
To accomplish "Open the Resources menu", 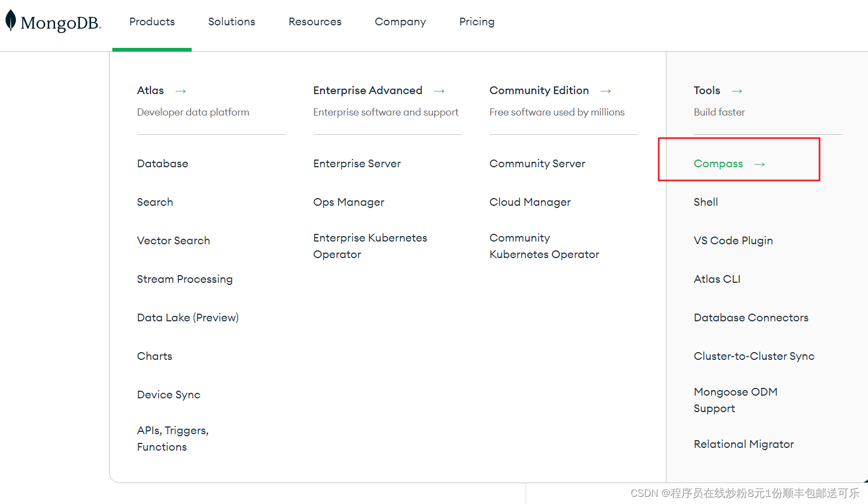I will click(315, 21).
